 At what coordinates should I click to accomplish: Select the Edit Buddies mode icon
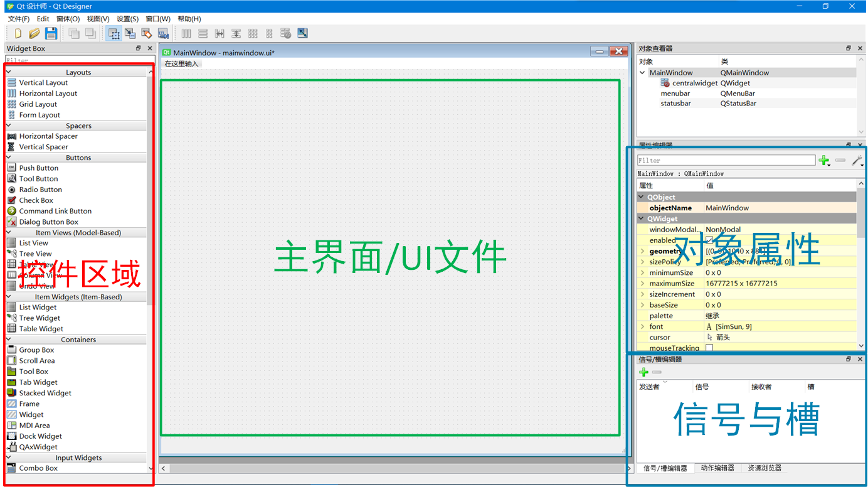tap(147, 33)
